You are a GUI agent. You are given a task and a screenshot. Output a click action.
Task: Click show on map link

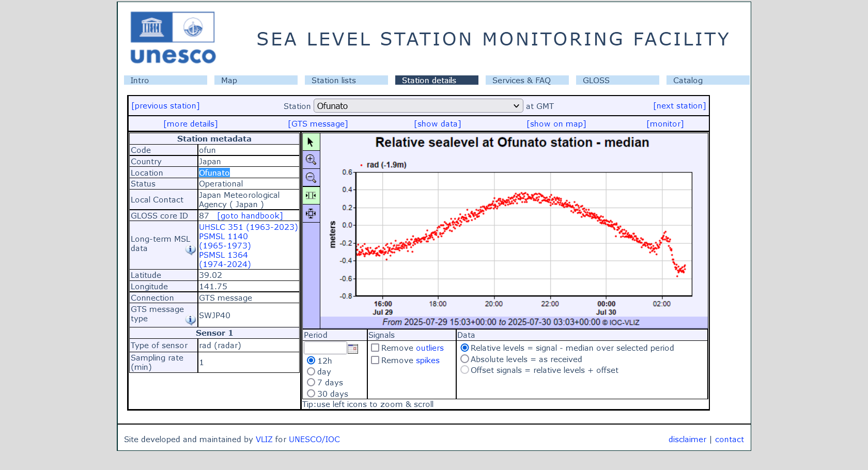[556, 124]
